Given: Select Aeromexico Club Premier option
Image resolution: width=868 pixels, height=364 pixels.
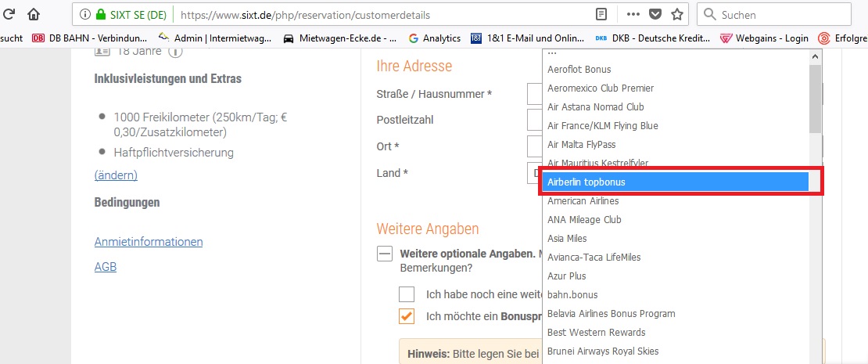Looking at the screenshot, I should 675,88.
